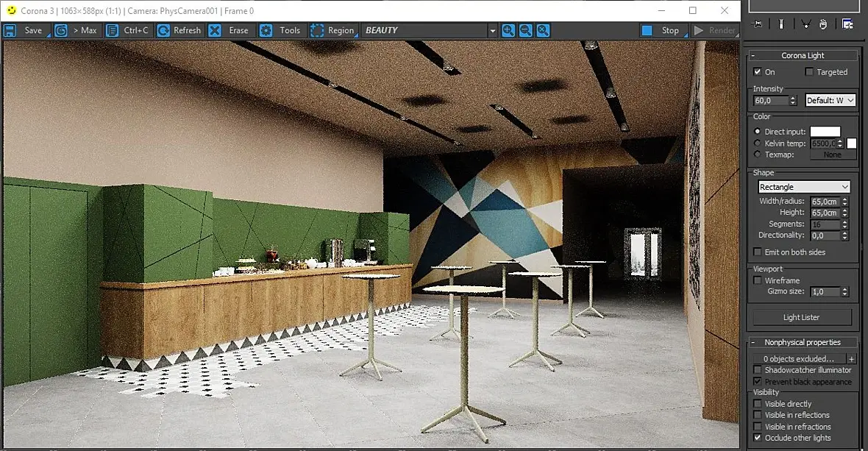Screen dimensions: 868x451
Task: Click the '> Max' button label
Action: pos(85,30)
